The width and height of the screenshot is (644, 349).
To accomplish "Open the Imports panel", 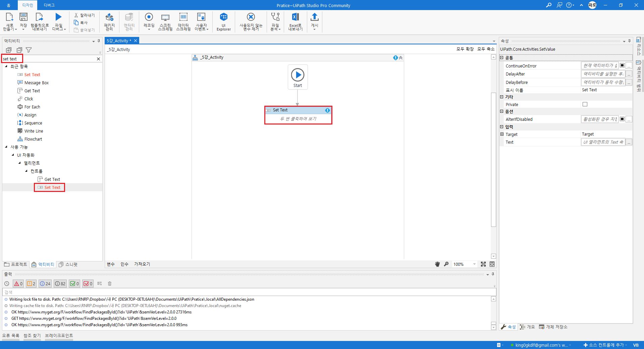I will point(142,264).
